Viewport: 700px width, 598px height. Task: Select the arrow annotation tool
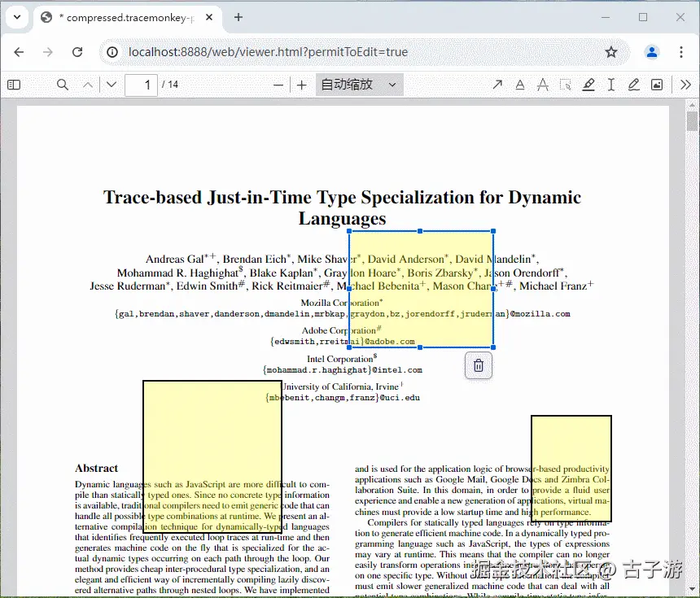497,85
